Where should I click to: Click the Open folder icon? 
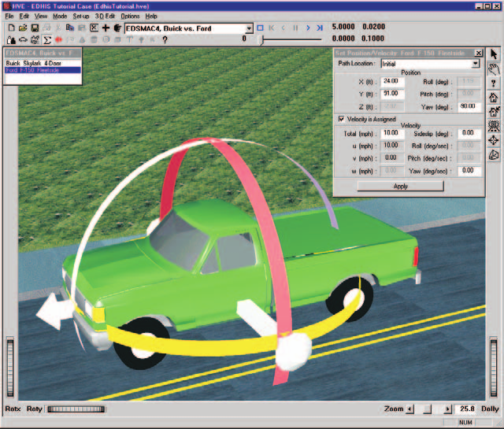tap(23, 28)
